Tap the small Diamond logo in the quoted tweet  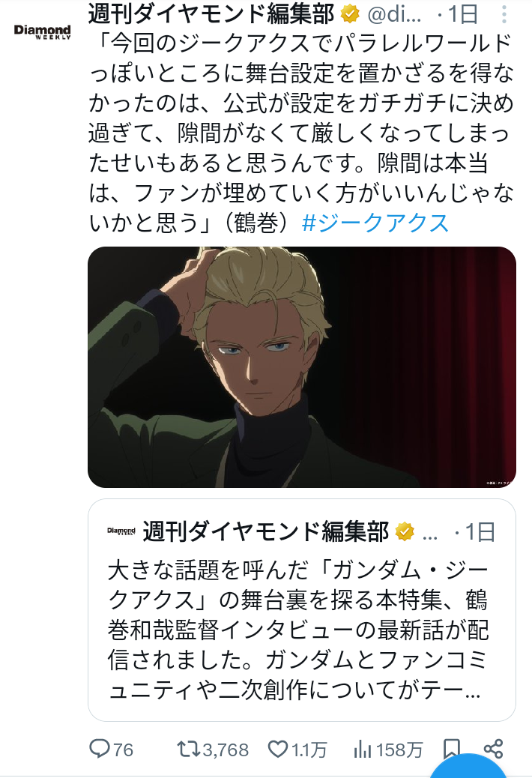click(121, 531)
